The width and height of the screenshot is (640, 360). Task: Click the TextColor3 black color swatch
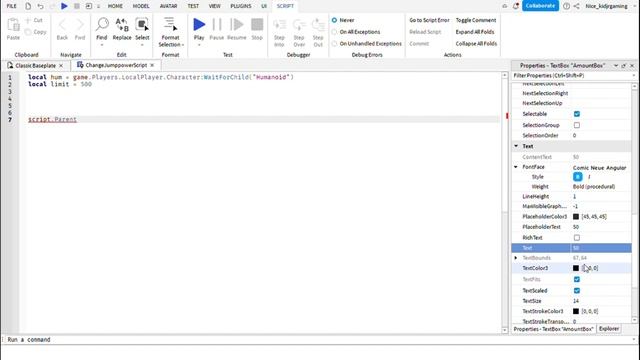click(576, 268)
